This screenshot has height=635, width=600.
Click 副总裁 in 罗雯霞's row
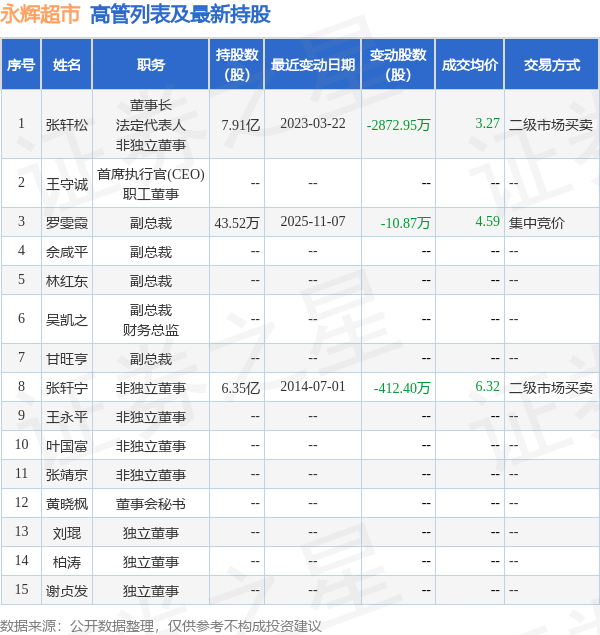click(x=151, y=223)
